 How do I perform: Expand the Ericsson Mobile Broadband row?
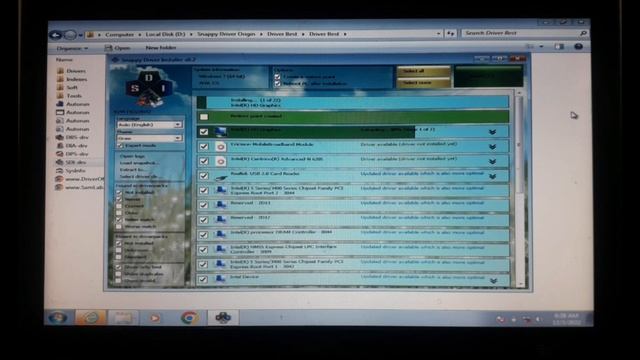493,147
